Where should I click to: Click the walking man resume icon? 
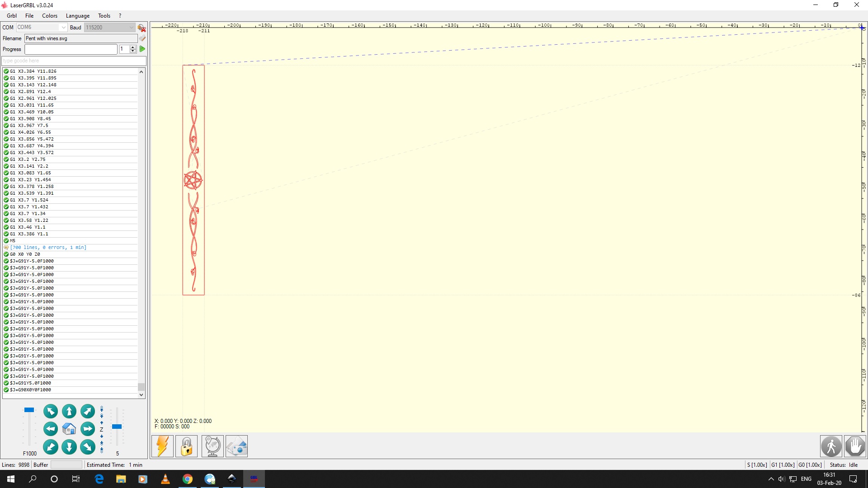coord(830,446)
